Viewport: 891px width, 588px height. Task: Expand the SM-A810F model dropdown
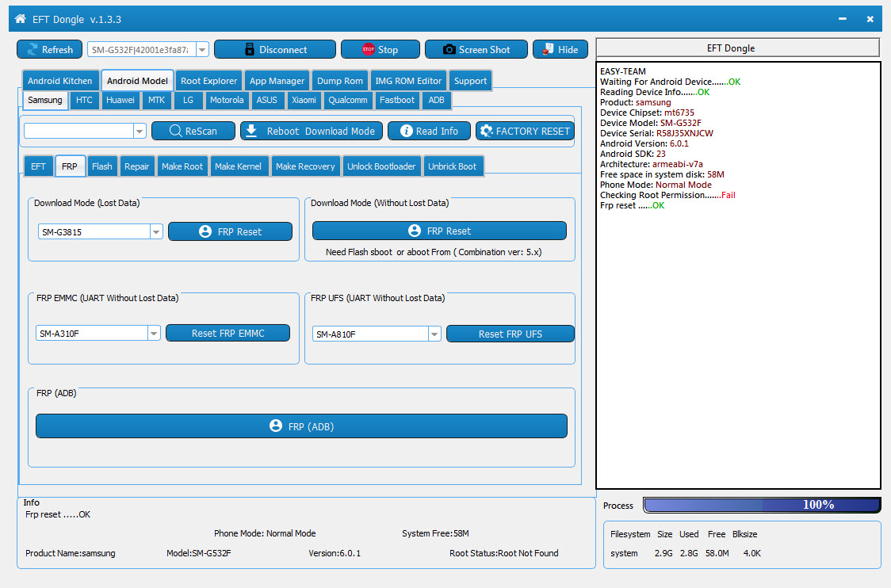click(434, 334)
